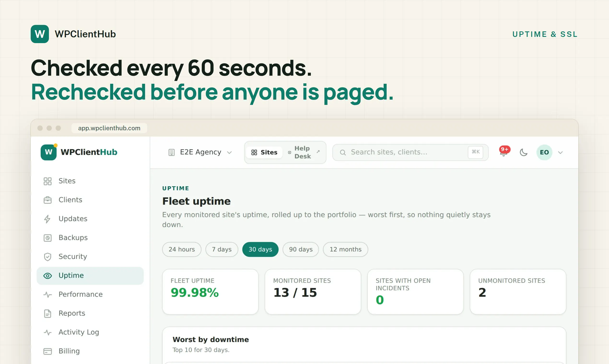The height and width of the screenshot is (364, 609).
Task: Open the Help Desk tab
Action: coord(304,152)
